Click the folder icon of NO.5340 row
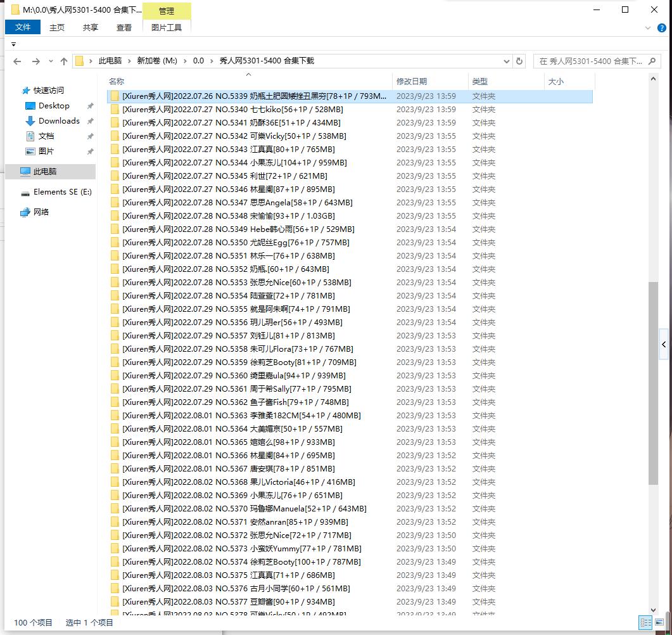This screenshot has width=672, height=635. [x=115, y=110]
